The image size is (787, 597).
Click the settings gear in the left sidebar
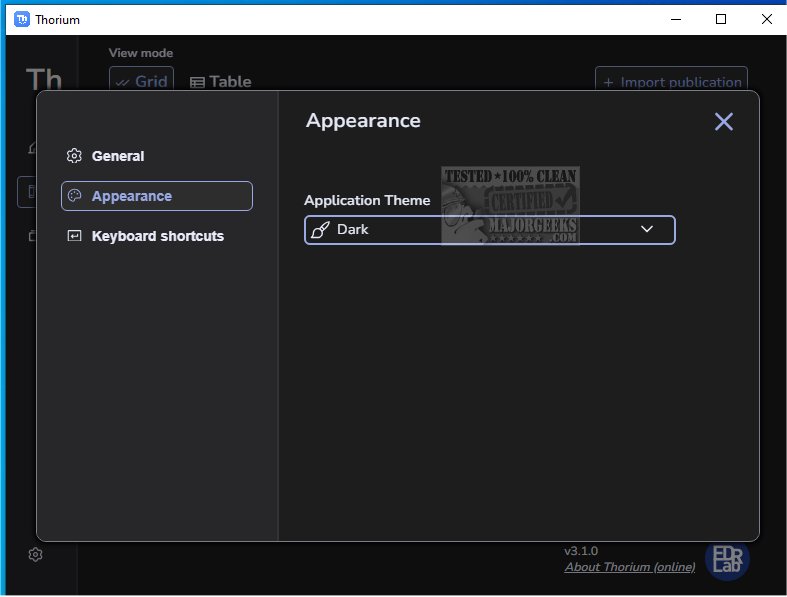pyautogui.click(x=35, y=555)
